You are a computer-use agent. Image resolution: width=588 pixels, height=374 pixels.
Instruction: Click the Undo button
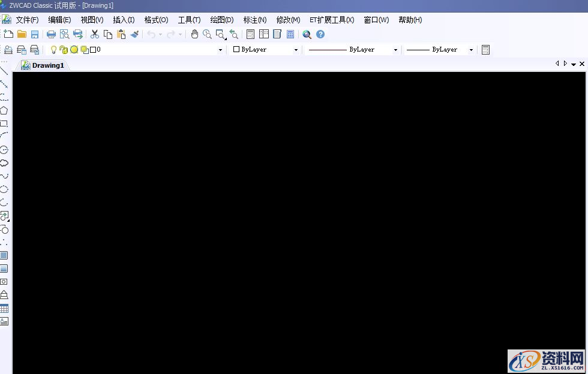(152, 34)
